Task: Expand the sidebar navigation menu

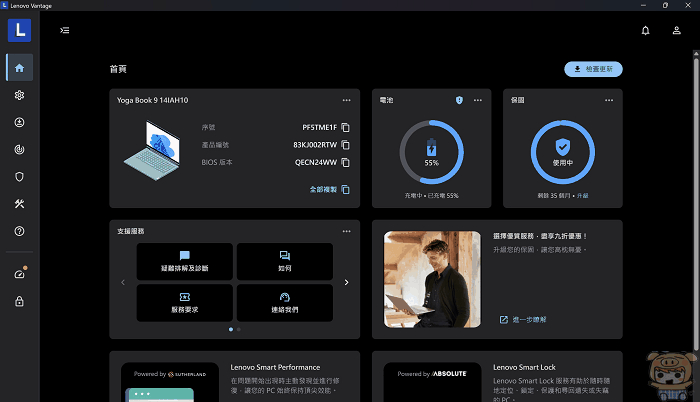Action: (65, 30)
